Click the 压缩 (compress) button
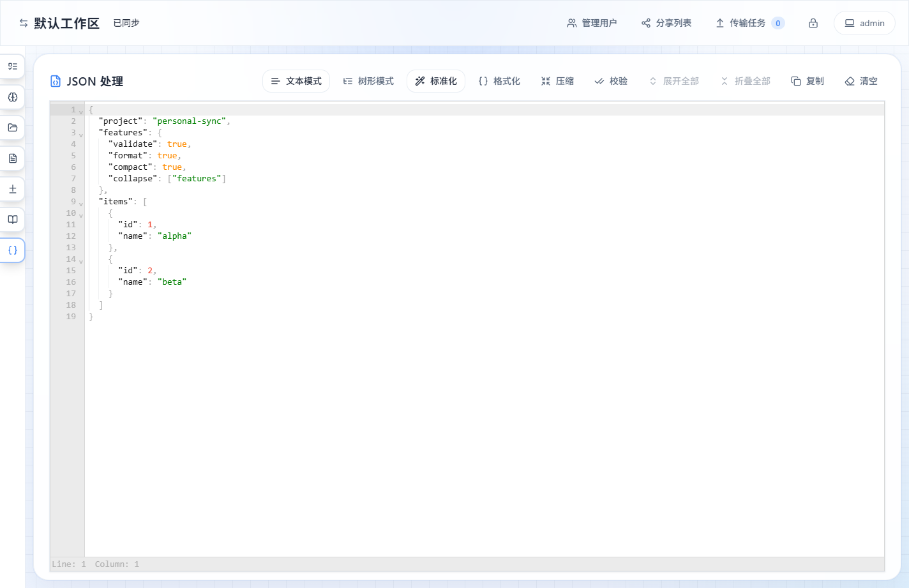The width and height of the screenshot is (909, 588). click(x=557, y=81)
